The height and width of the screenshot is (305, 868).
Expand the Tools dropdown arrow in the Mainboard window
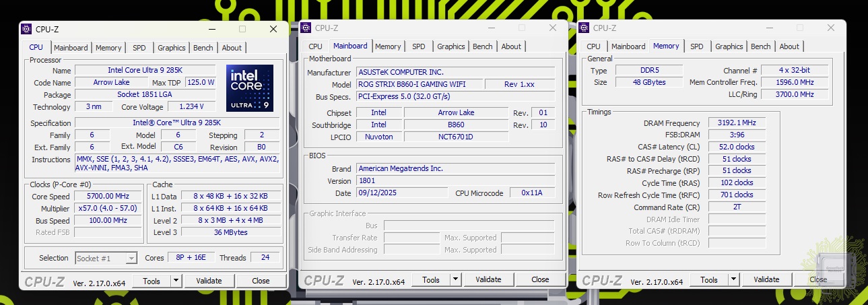click(455, 279)
